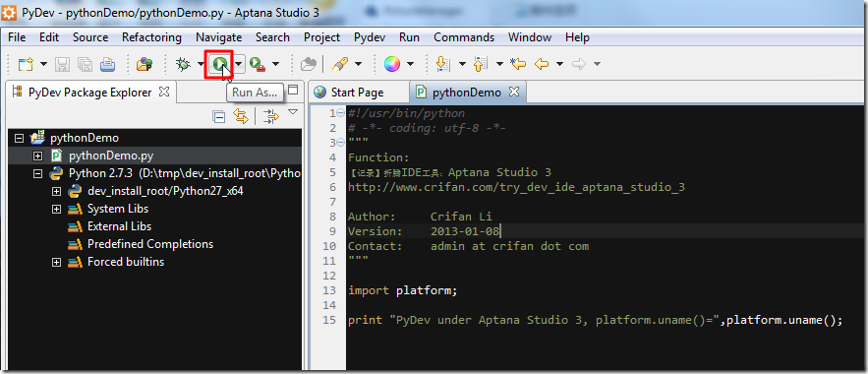868x374 pixels.
Task: Open the Navigate menu
Action: pyautogui.click(x=218, y=37)
